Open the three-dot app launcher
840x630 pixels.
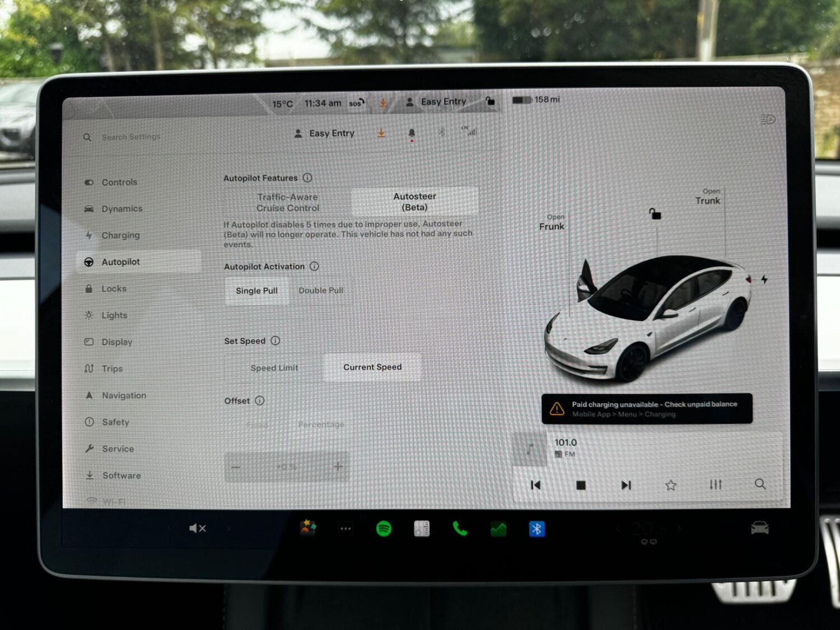coord(346,528)
